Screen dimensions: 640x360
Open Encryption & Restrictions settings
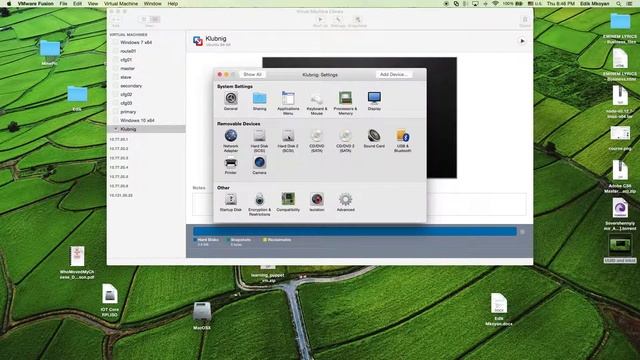click(x=259, y=204)
